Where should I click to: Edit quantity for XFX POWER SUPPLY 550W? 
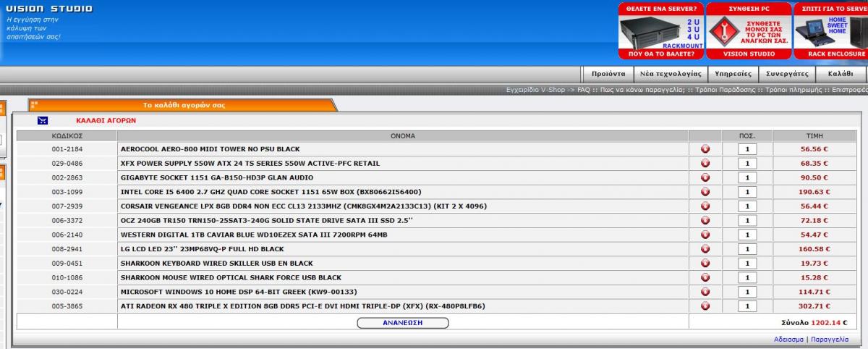(747, 164)
